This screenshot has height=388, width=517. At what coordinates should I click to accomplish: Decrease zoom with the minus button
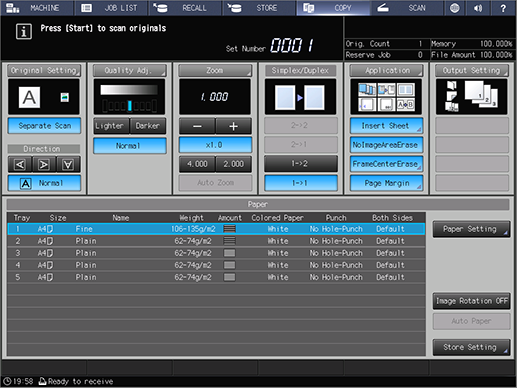197,126
